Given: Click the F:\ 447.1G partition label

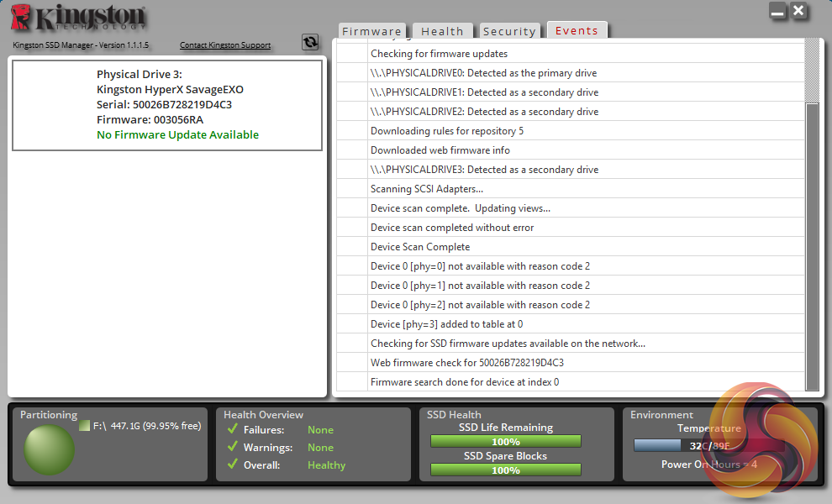Looking at the screenshot, I should pos(147,426).
